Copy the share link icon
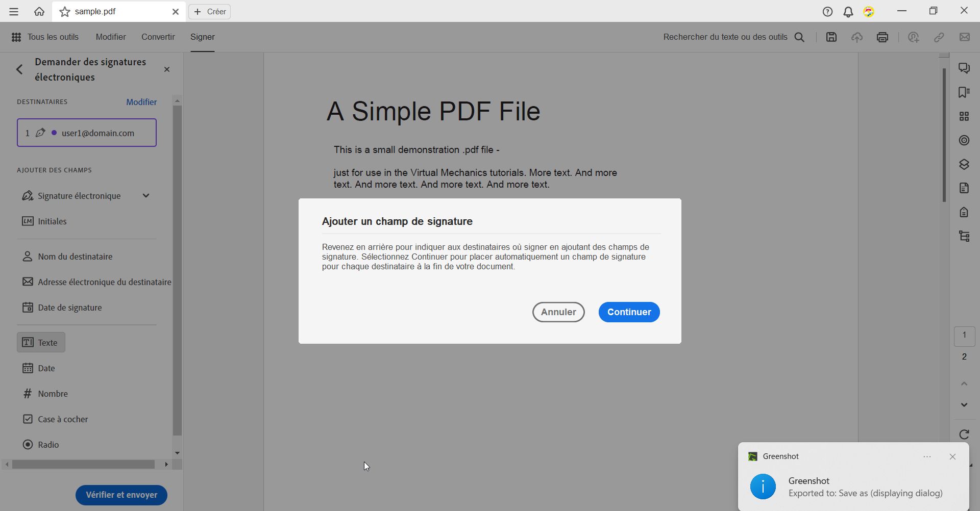This screenshot has width=980, height=511. (939, 37)
